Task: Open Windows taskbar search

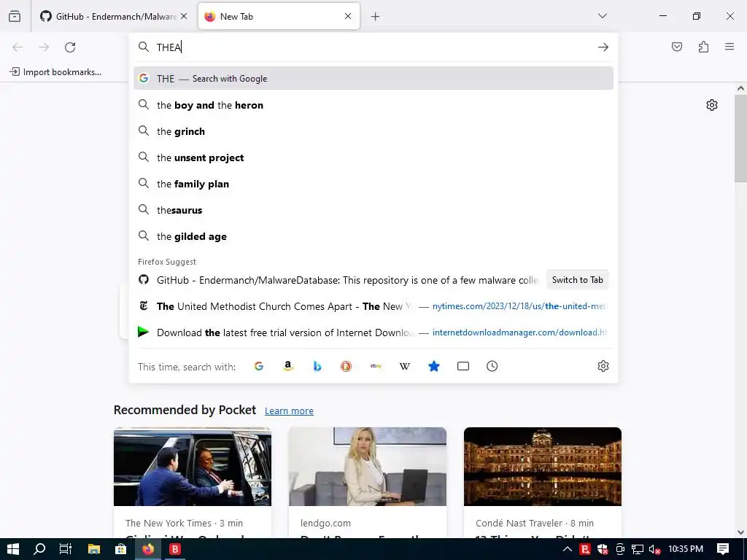Action: click(x=39, y=549)
